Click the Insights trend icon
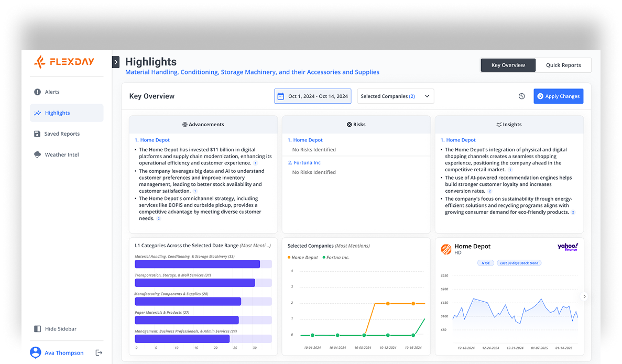The width and height of the screenshot is (622, 364). pyautogui.click(x=499, y=125)
